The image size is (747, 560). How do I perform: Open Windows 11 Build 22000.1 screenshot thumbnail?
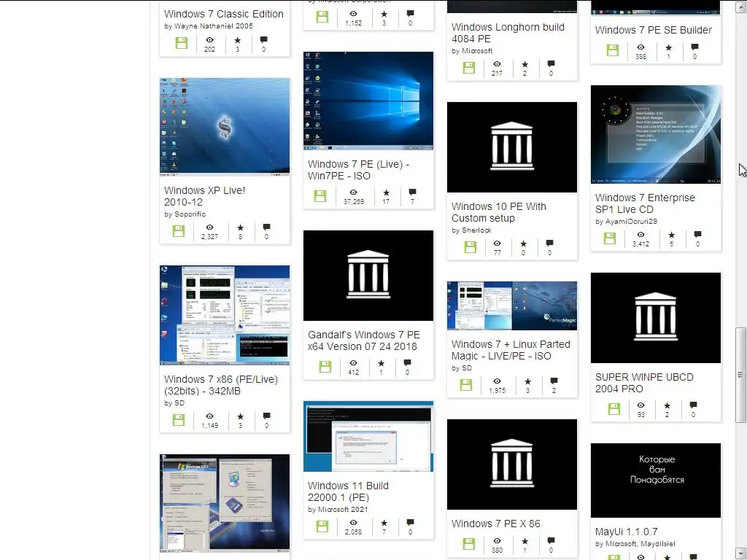368,436
